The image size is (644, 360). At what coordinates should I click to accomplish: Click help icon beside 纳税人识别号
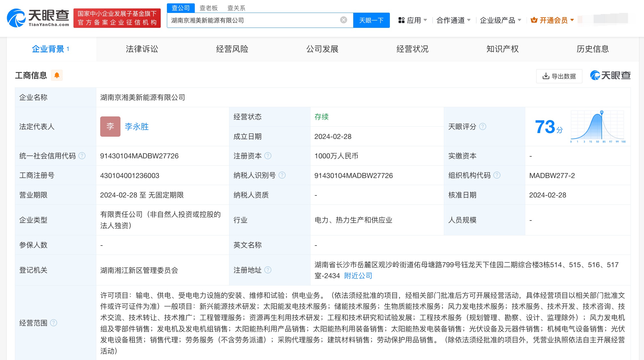pos(282,175)
